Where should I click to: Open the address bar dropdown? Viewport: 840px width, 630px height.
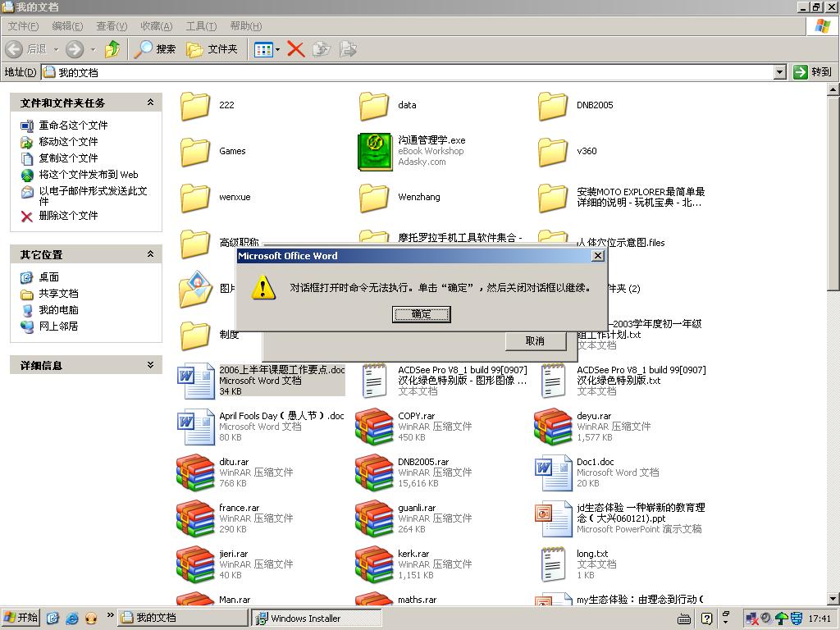tap(780, 72)
